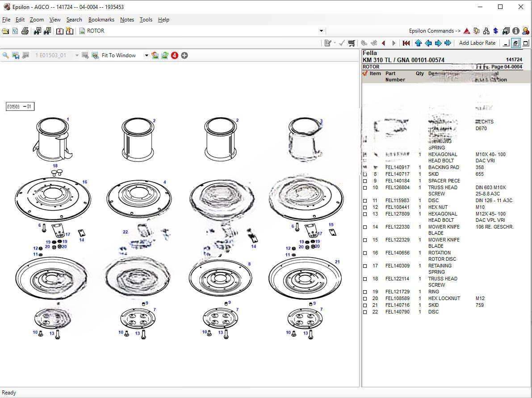Click the red AGCO triangle logo icon
The image size is (532, 398).
(x=467, y=31)
